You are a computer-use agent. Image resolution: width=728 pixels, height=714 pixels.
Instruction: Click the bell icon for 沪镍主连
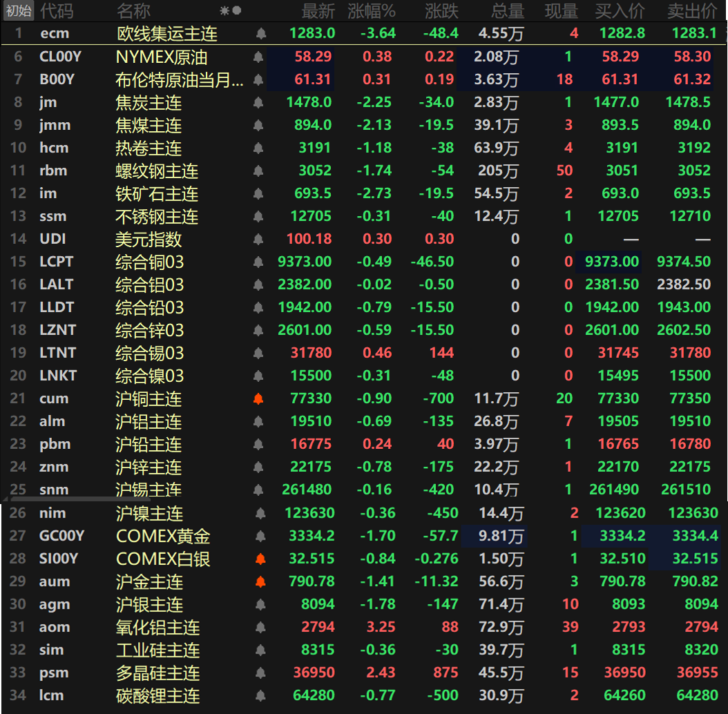261,513
